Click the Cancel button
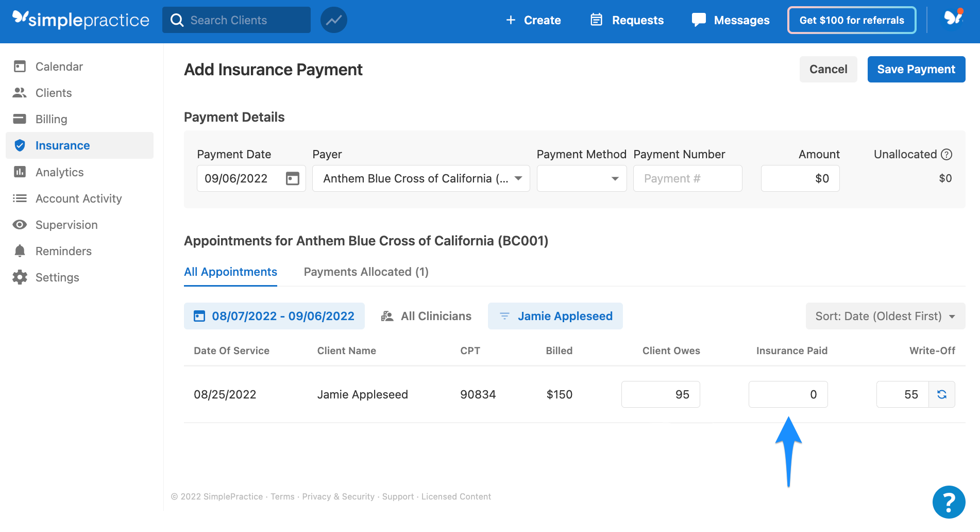The width and height of the screenshot is (980, 532). tap(828, 69)
